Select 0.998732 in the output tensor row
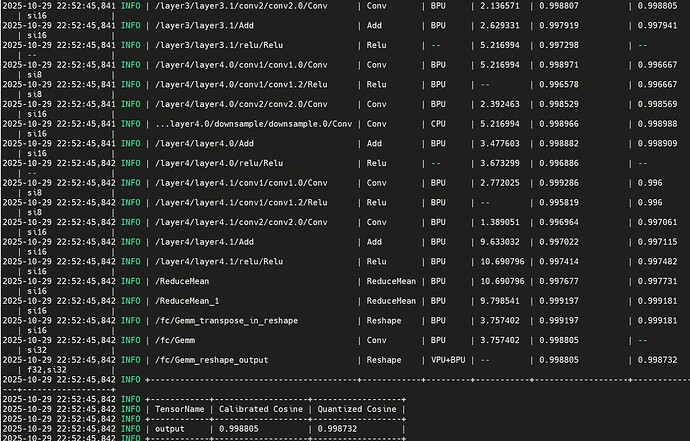 (338, 429)
